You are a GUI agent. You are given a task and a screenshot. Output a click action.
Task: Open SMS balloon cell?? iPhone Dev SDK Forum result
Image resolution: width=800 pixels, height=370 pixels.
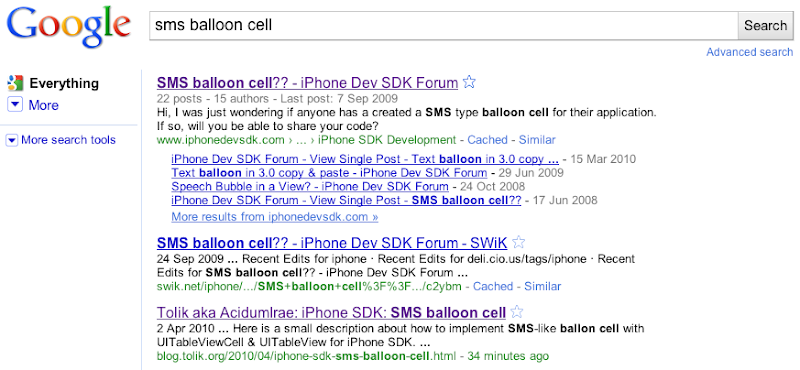coord(307,83)
